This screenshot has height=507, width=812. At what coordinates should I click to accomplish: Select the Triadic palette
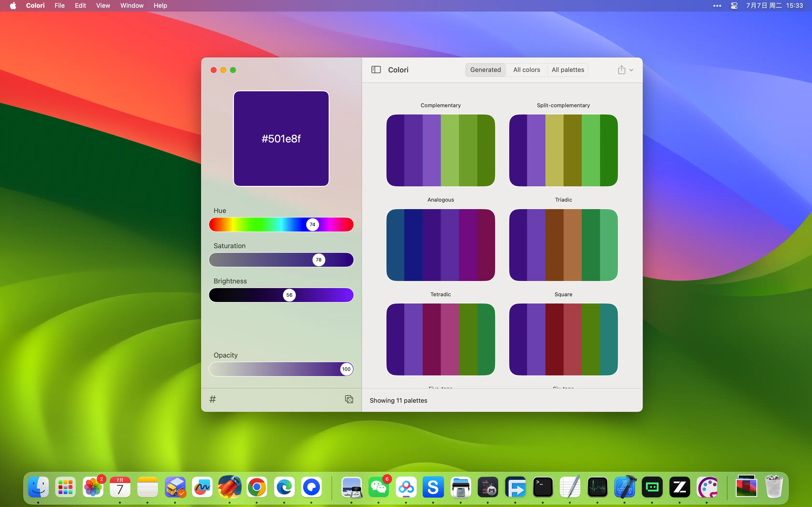click(x=563, y=245)
